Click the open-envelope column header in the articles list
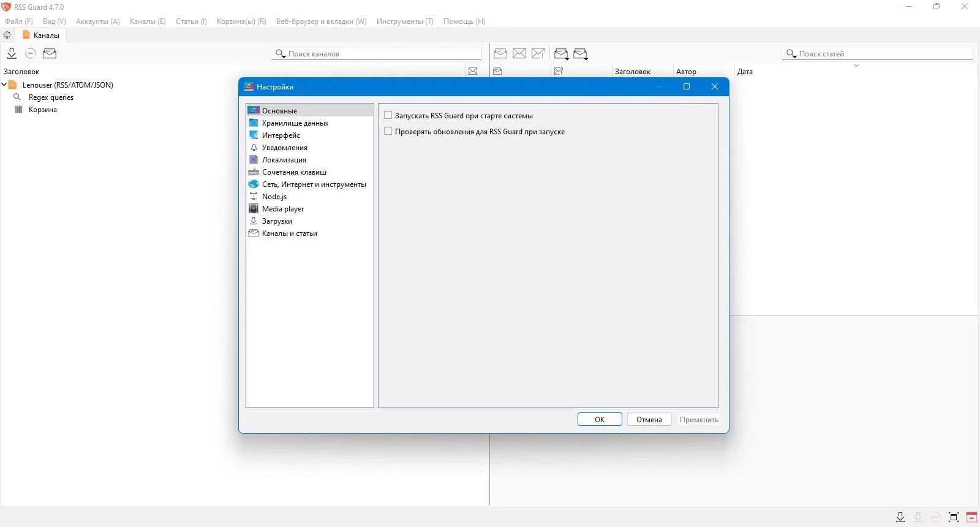The height and width of the screenshot is (527, 980). click(x=497, y=71)
